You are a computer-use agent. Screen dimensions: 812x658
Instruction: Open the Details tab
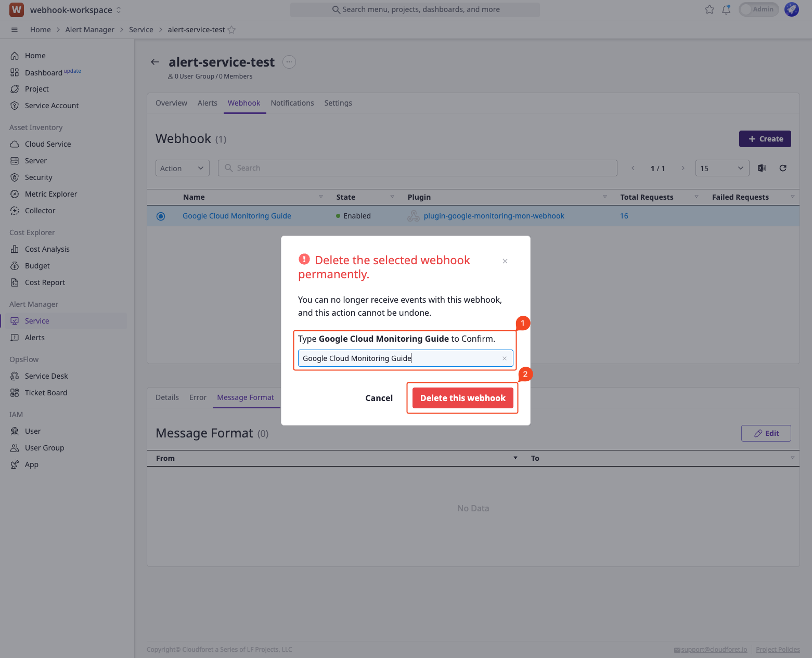click(x=167, y=397)
